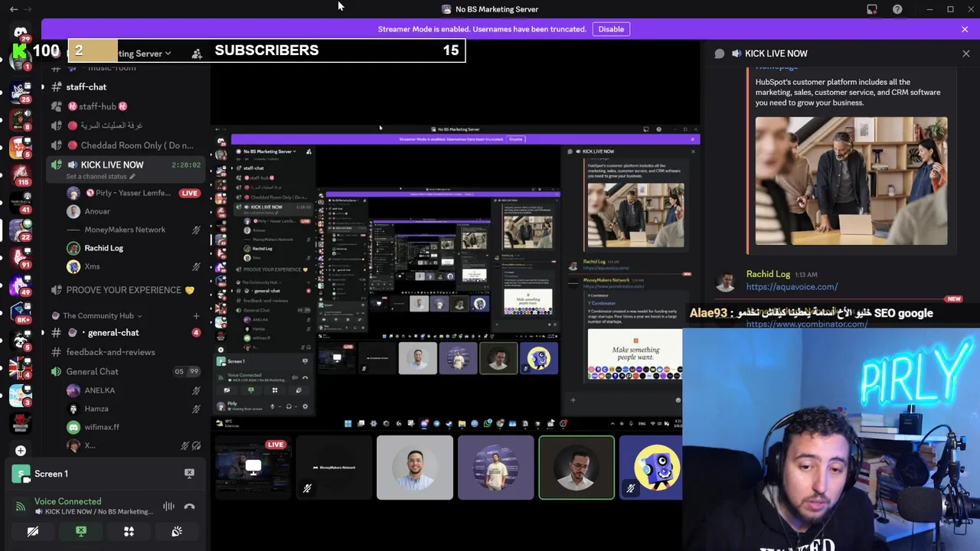The width and height of the screenshot is (980, 551).
Task: Select MoneyMakers Network participant tile
Action: [334, 468]
